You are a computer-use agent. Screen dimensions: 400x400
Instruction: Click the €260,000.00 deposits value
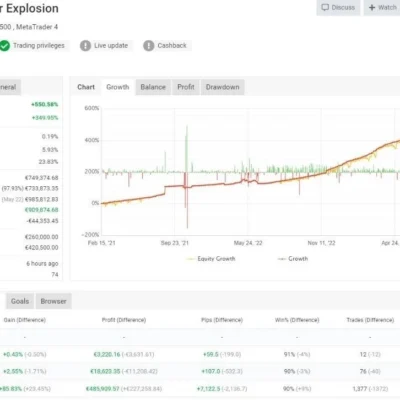pyautogui.click(x=41, y=237)
